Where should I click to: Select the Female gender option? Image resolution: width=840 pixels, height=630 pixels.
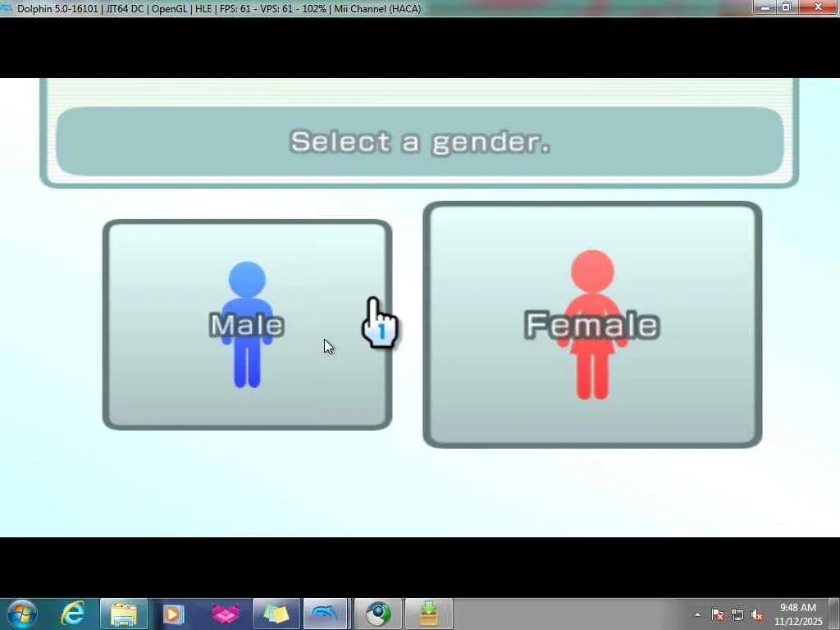pyautogui.click(x=592, y=325)
